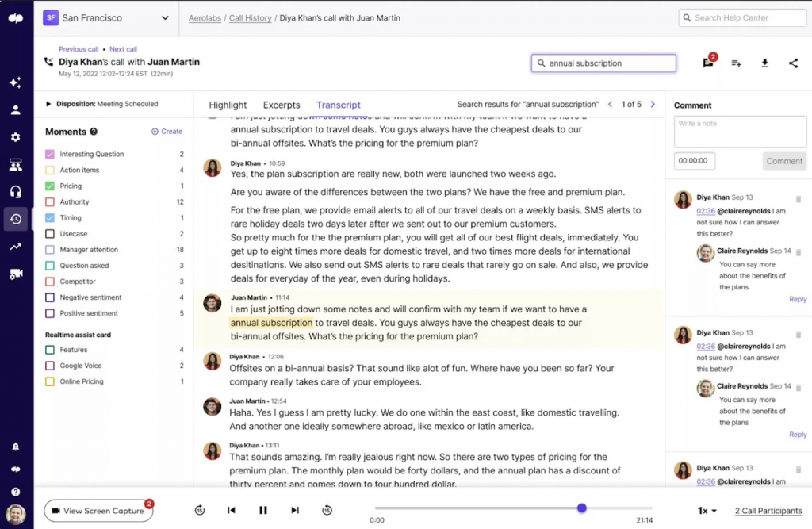
Task: Click the playback progress slider handle
Action: [581, 508]
